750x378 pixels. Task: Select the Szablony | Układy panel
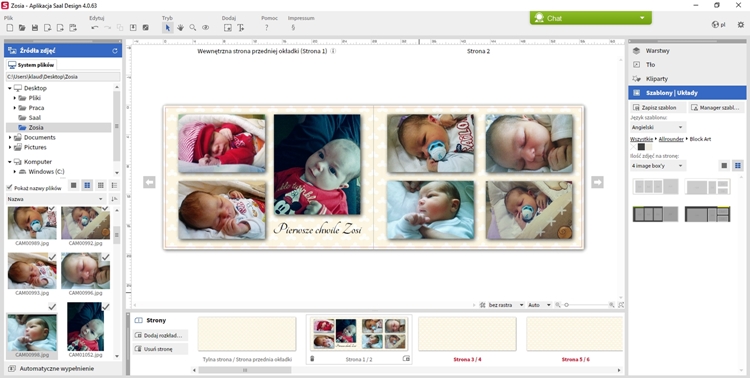pos(687,93)
